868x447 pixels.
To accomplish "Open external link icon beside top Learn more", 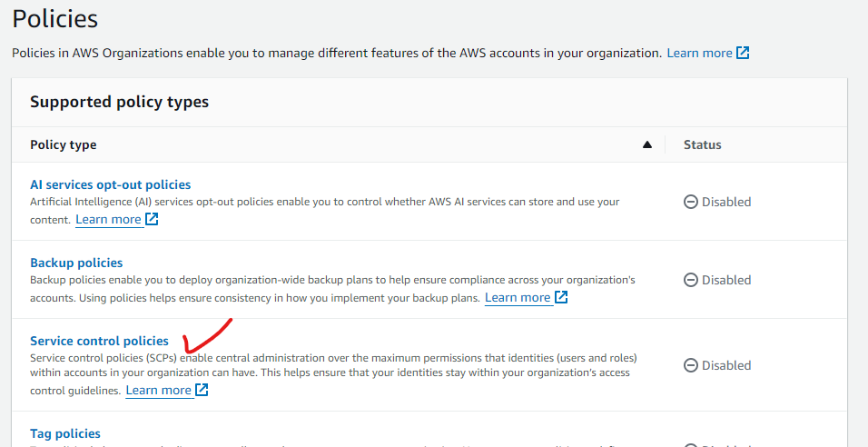I will (x=743, y=54).
